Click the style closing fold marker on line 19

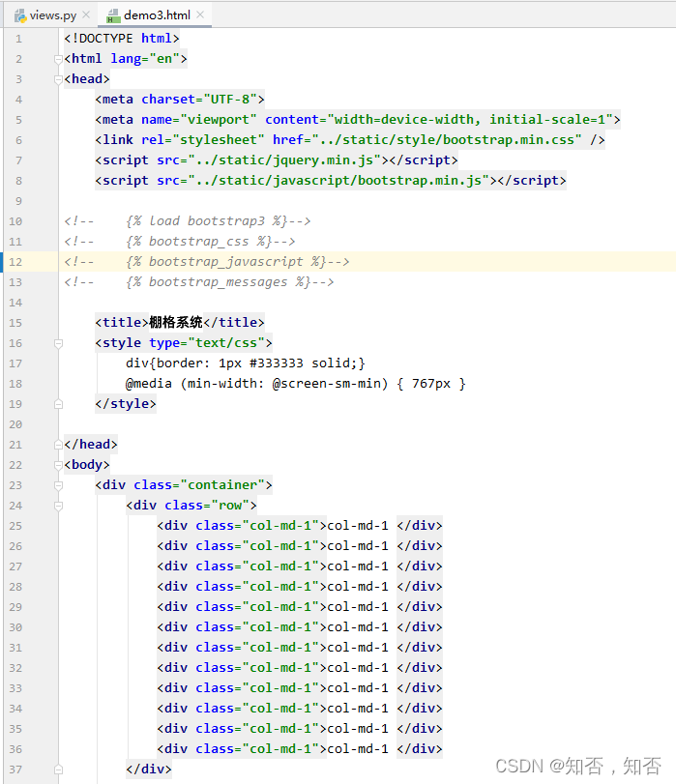58,404
